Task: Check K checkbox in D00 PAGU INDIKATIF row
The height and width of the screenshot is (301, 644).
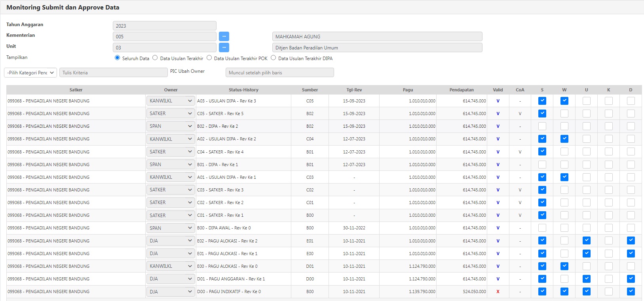Action: pyautogui.click(x=609, y=292)
